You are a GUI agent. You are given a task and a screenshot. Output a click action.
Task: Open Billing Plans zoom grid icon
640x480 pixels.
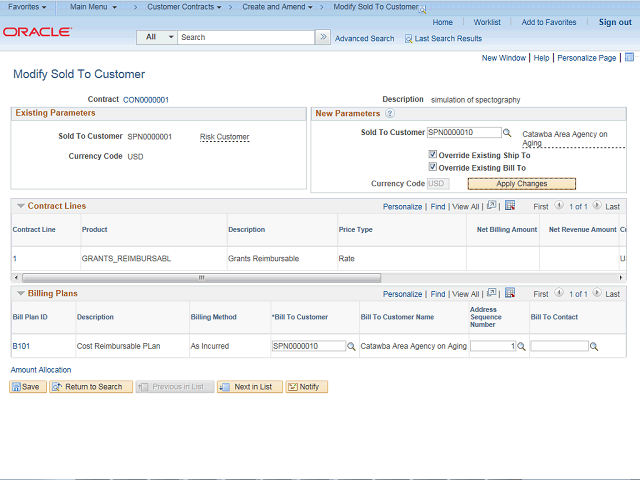point(492,293)
